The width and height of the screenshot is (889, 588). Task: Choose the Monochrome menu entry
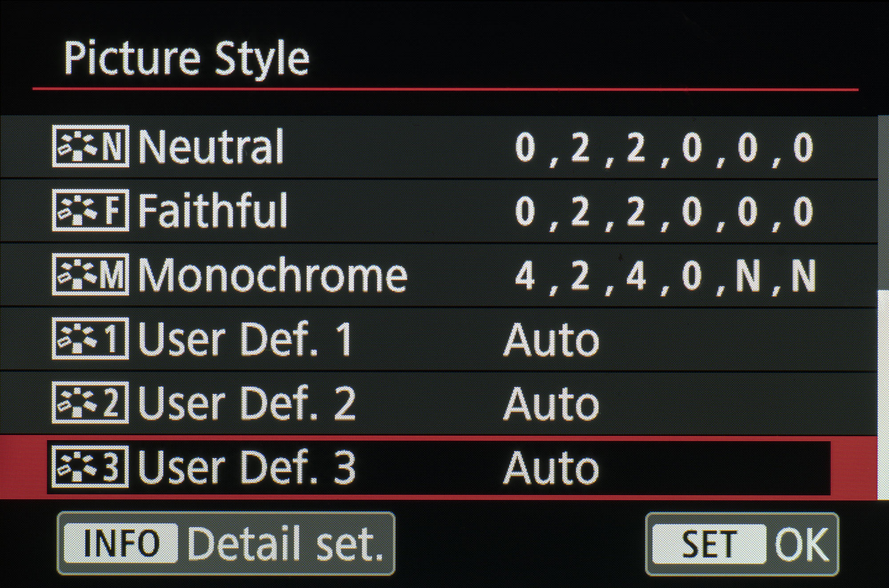438,275
